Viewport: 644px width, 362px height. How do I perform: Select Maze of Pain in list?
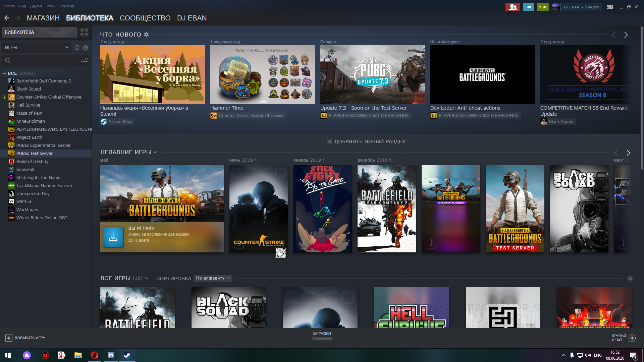[x=30, y=113]
